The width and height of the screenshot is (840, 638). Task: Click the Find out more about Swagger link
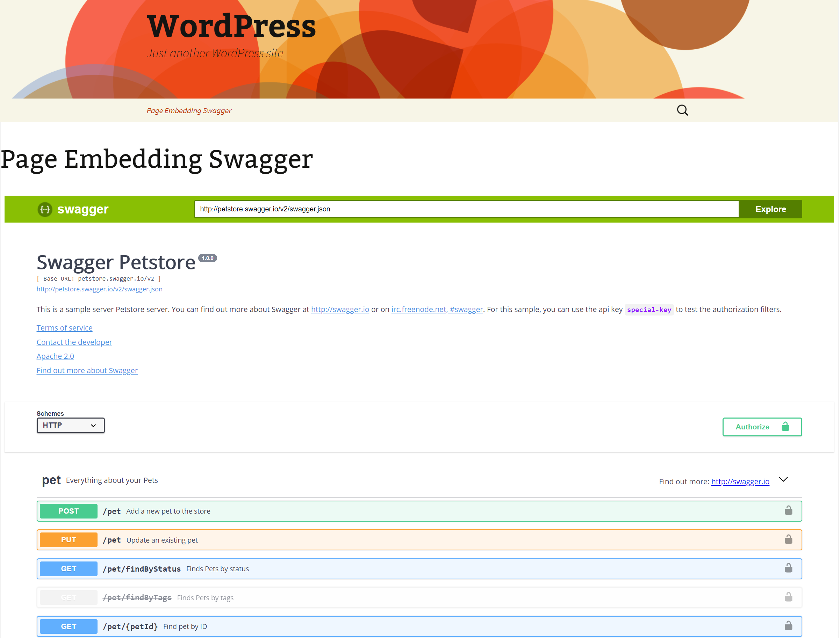[x=87, y=370]
